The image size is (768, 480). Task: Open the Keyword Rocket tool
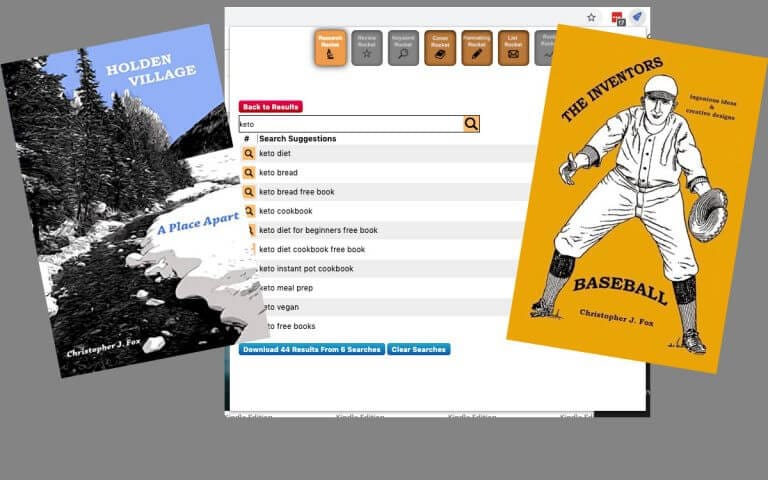coord(403,48)
